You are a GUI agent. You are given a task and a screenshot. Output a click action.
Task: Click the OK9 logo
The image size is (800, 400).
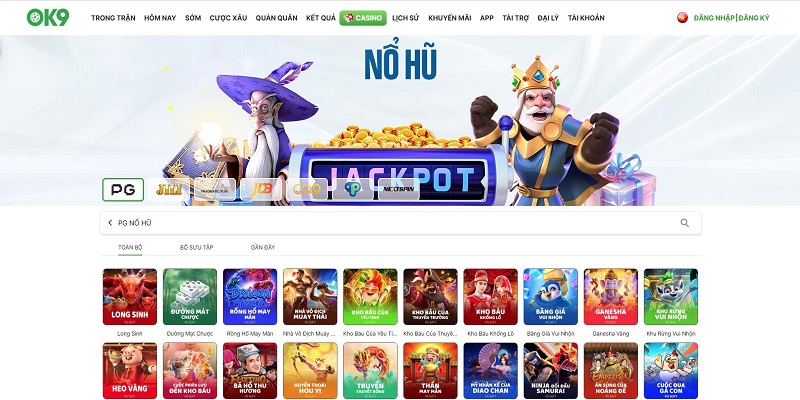coord(48,17)
